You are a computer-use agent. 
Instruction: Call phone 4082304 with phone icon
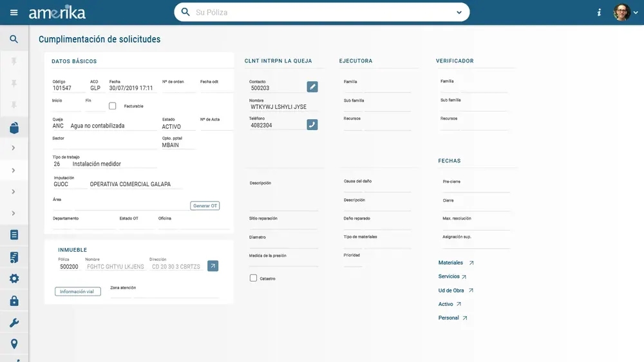click(312, 124)
